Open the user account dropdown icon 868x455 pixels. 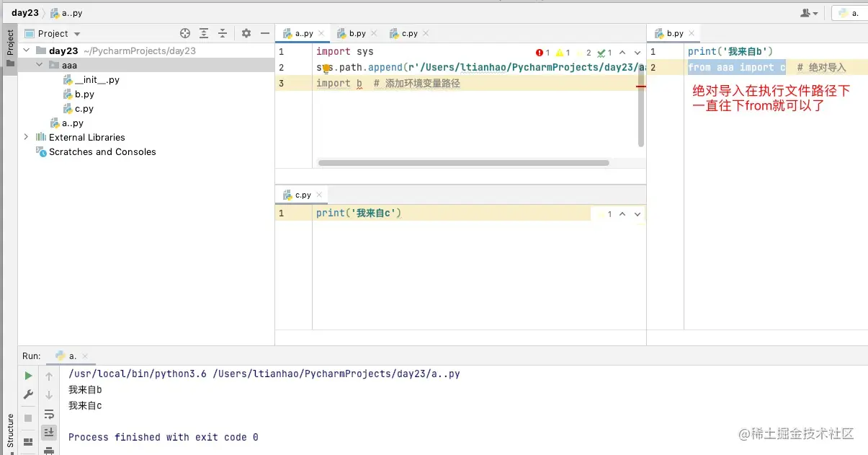[x=810, y=13]
